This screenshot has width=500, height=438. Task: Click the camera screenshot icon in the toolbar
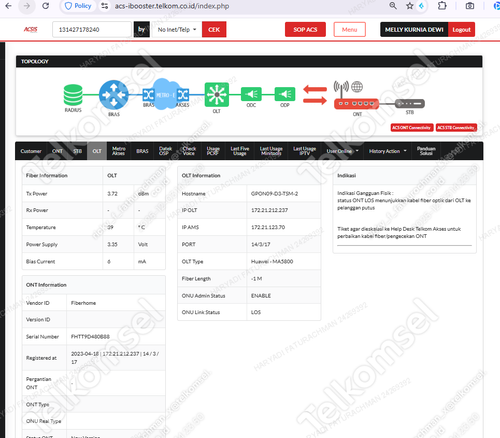(x=470, y=6)
